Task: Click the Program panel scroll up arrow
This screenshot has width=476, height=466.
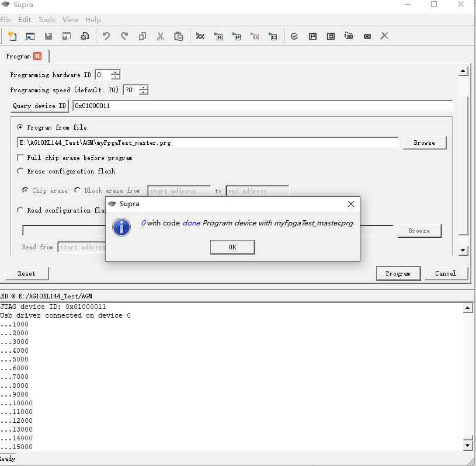Action: (463, 71)
